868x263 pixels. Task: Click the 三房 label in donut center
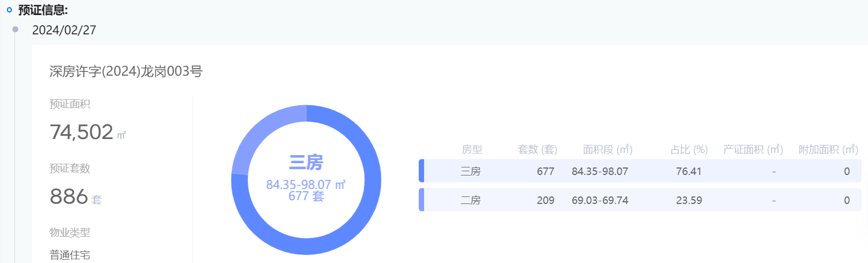click(306, 162)
